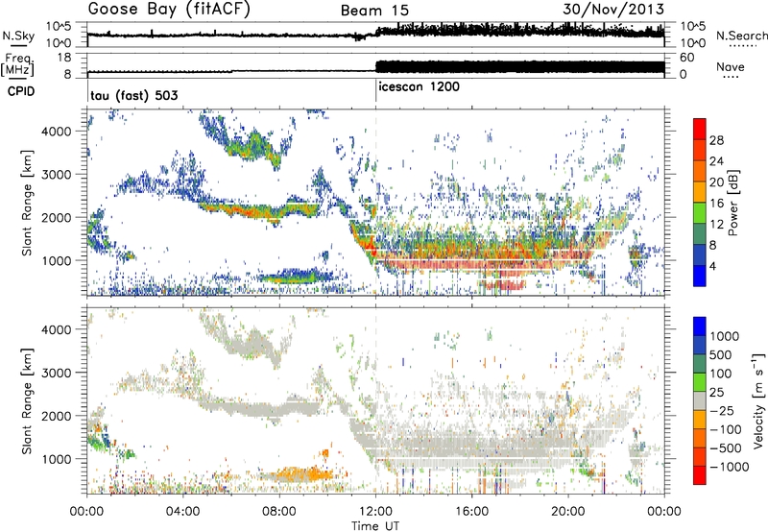This screenshot has width=768, height=532.
Task: Click the 'tau (fast) 503' program label
Action: (x=134, y=95)
